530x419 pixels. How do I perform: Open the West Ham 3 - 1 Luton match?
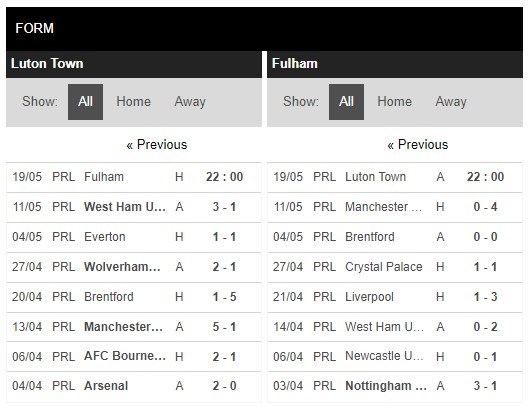134,207
